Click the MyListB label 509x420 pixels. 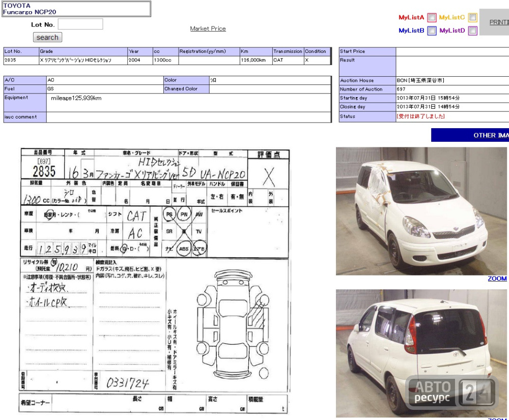pos(411,31)
